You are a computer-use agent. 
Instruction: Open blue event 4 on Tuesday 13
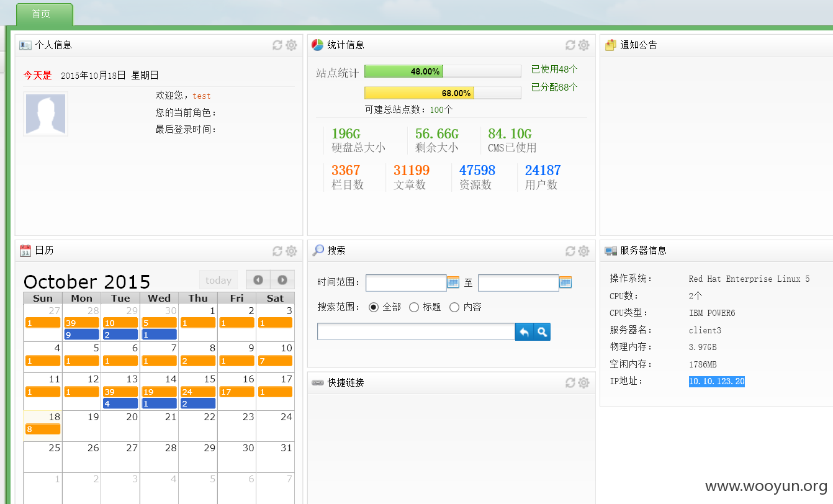point(120,403)
